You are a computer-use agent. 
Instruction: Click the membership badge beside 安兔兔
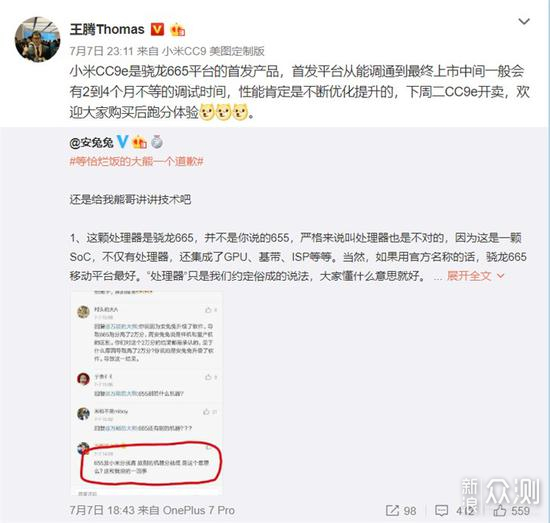click(139, 142)
